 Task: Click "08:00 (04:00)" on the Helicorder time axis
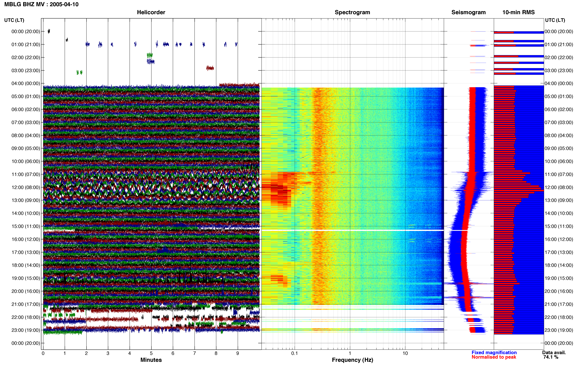click(26, 135)
